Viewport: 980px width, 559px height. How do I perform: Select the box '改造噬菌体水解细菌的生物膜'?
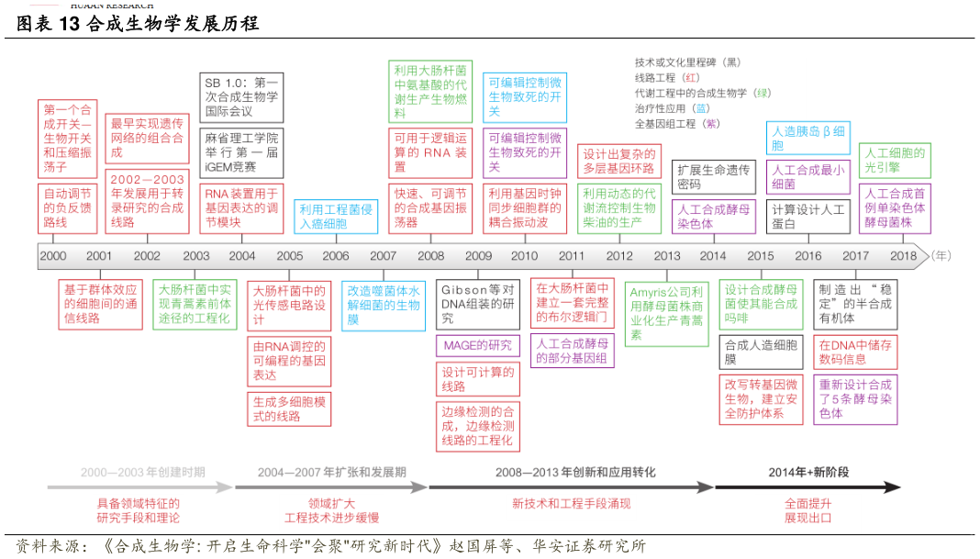384,305
